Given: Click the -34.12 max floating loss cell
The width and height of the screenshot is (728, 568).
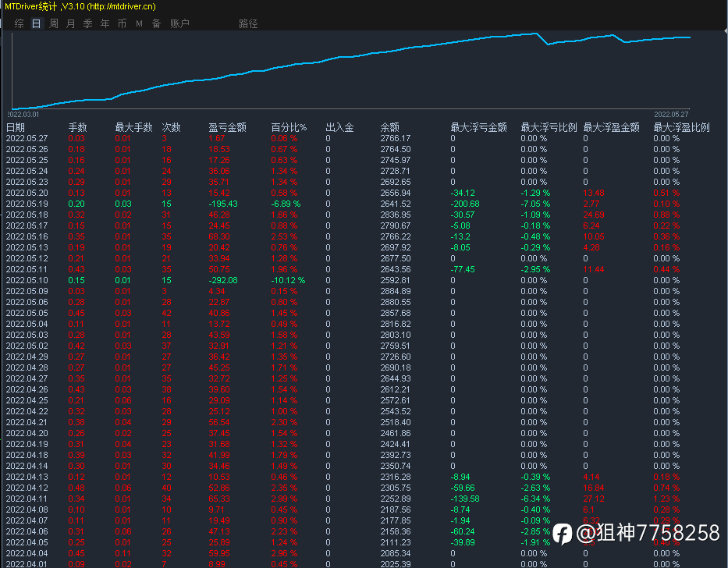Looking at the screenshot, I should point(463,193).
